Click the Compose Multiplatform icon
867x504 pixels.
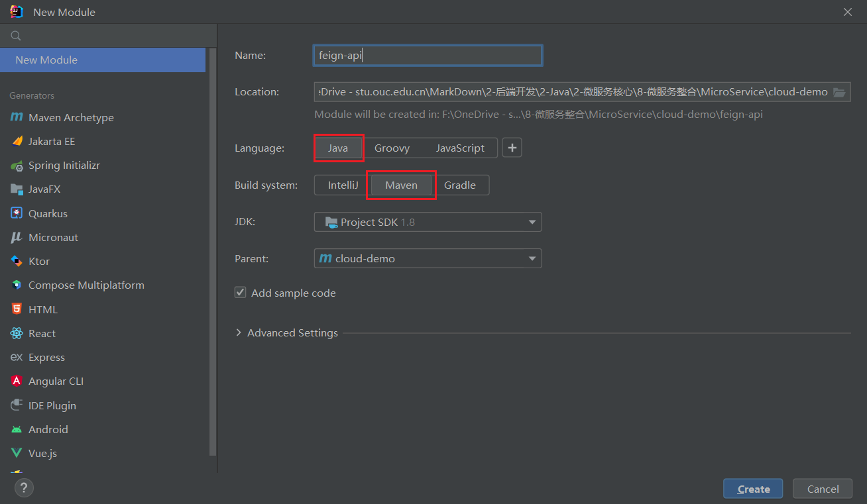point(17,285)
